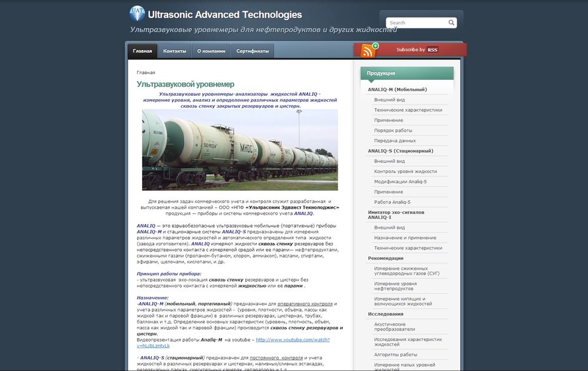Open Измерение уровня нефтепродуктов link
588x371 pixels.
coord(395,286)
